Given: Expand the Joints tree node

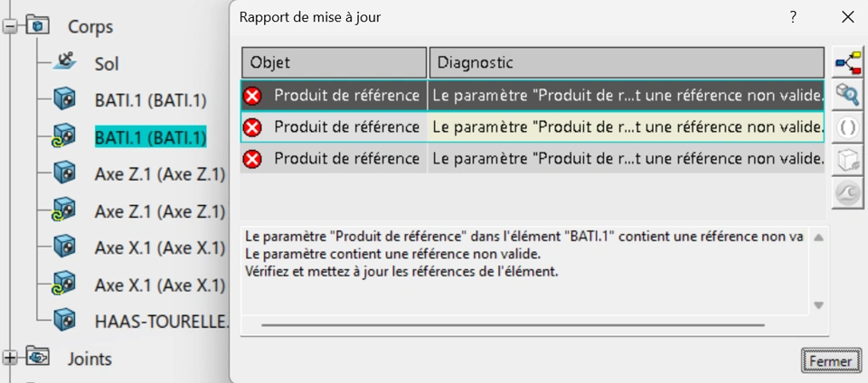Looking at the screenshot, I should (11, 359).
